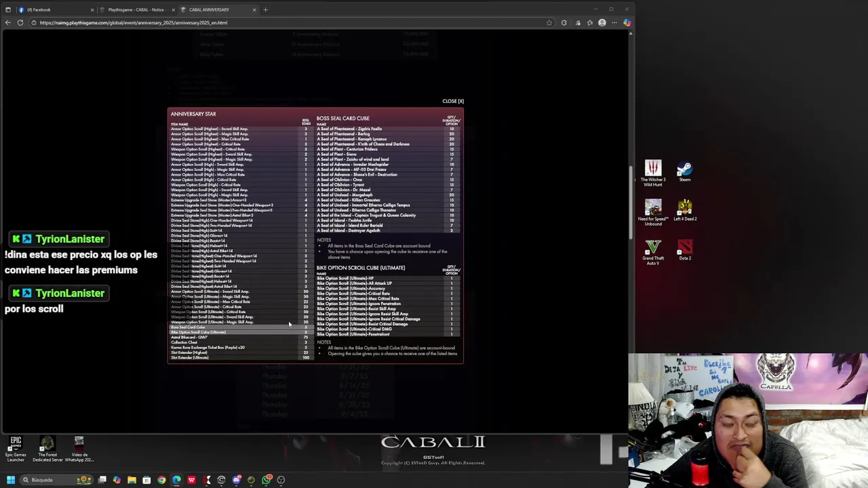Click 'Weapon Option Scroll (Highest) - Critical Rate' row
Viewport: 868px width, 488px height.
[x=241, y=149]
